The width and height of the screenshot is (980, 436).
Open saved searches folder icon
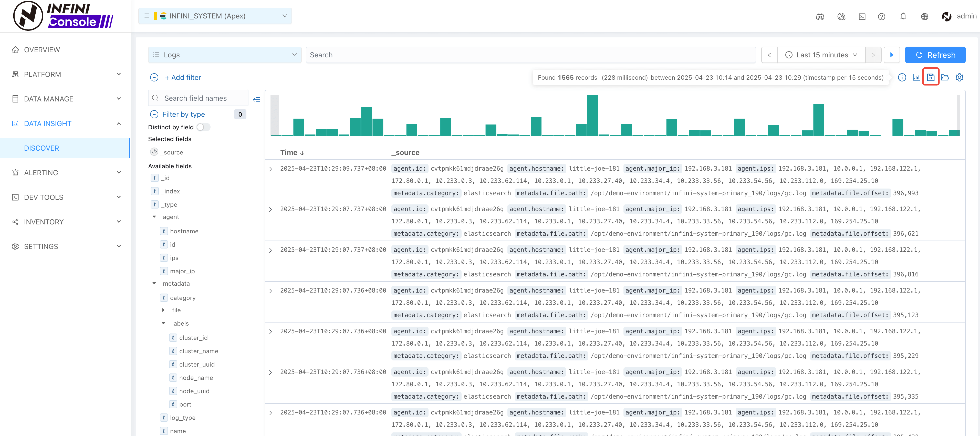[x=945, y=77]
